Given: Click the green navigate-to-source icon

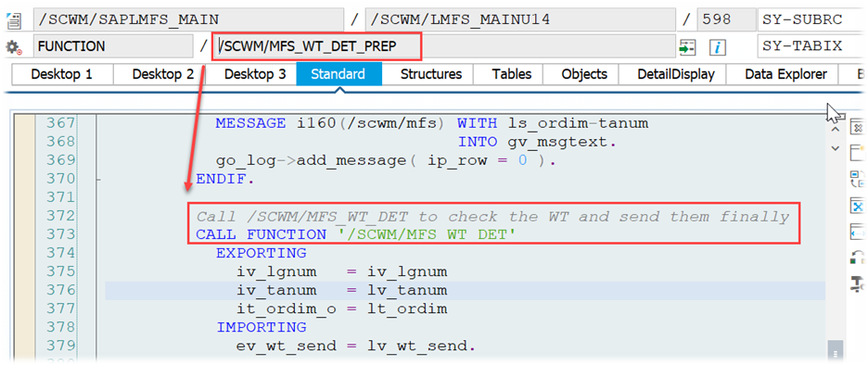Looking at the screenshot, I should (687, 47).
